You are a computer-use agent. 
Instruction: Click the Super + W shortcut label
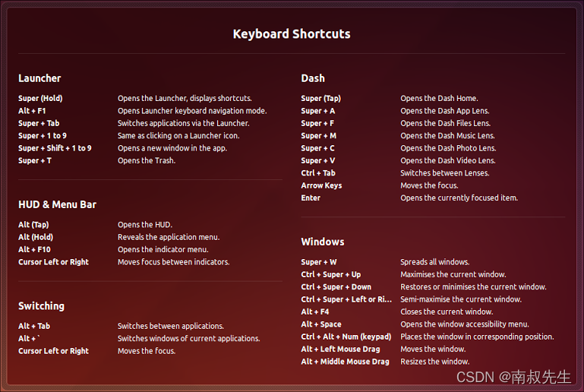point(319,262)
